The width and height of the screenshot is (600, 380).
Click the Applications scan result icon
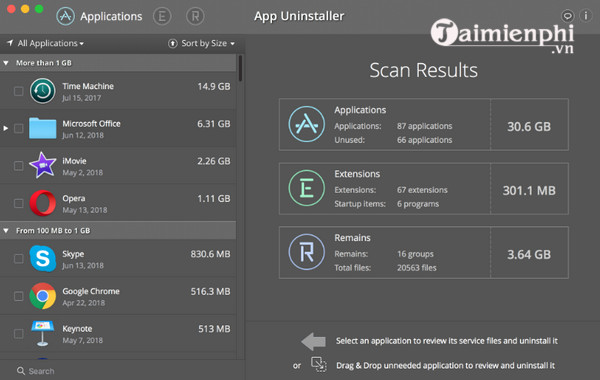tap(307, 124)
